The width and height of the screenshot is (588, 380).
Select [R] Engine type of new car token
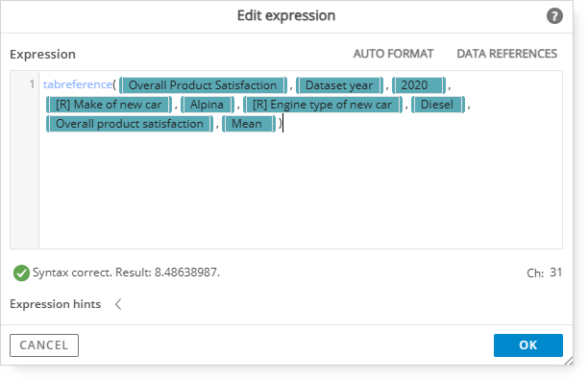(323, 105)
